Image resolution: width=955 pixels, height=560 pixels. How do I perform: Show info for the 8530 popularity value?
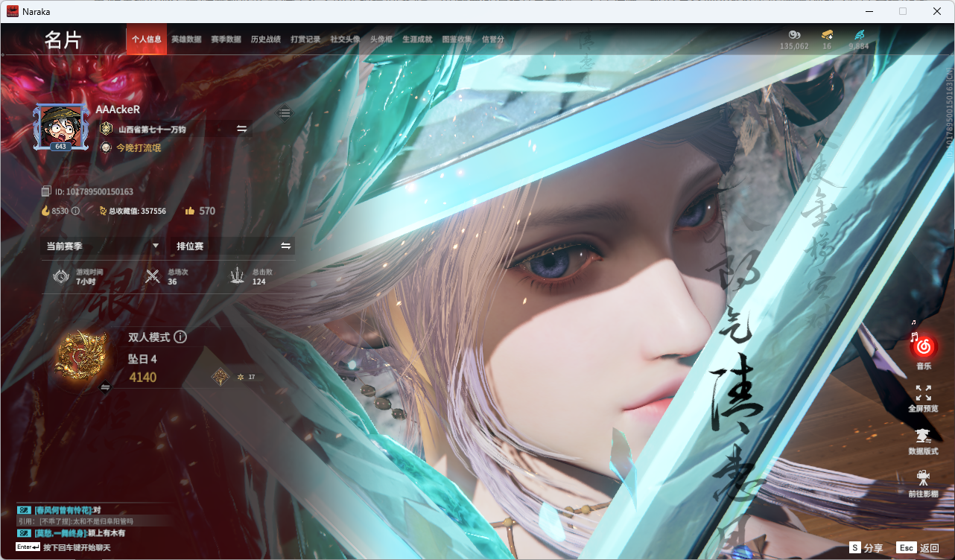point(75,211)
